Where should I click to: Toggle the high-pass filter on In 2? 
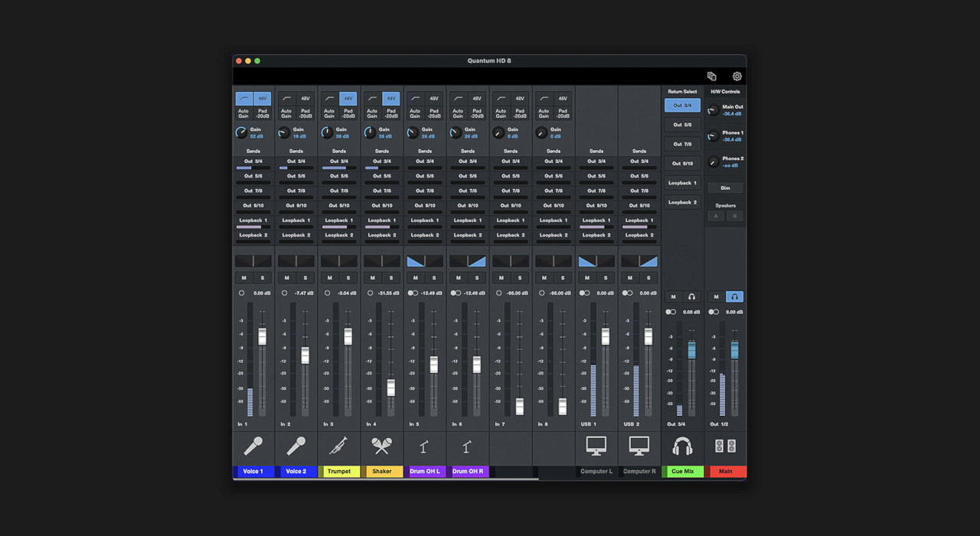[x=287, y=99]
